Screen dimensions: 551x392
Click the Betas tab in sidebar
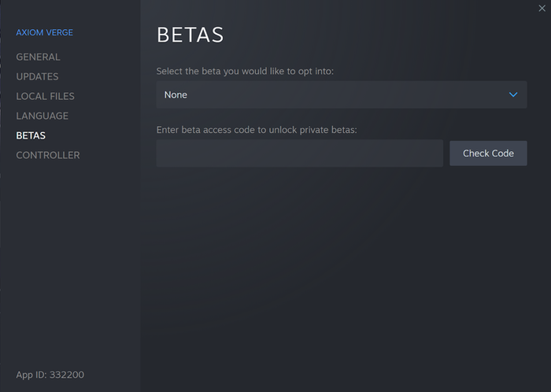pos(31,135)
